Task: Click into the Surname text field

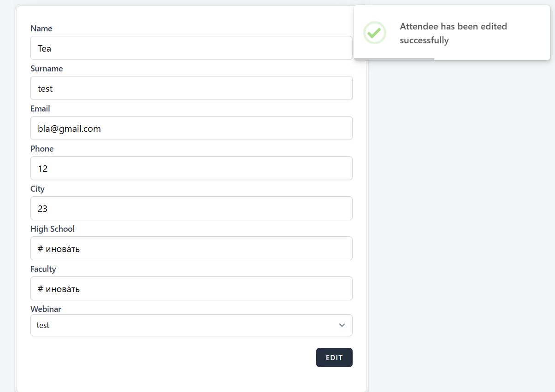Action: (191, 88)
